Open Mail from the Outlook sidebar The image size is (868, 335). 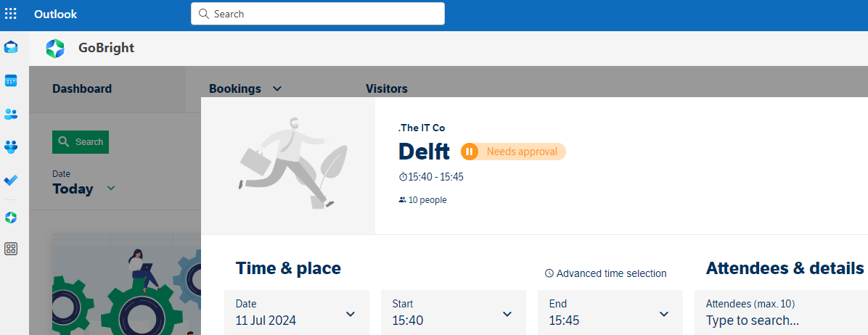(10, 47)
